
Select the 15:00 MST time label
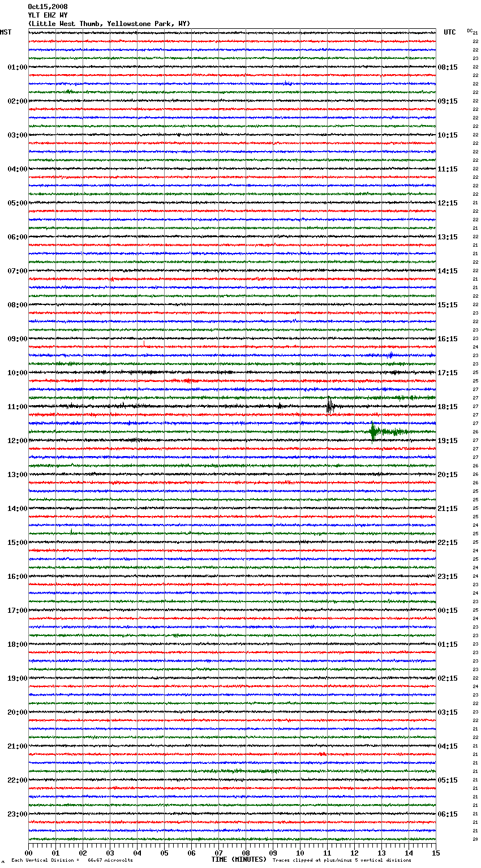(x=18, y=543)
